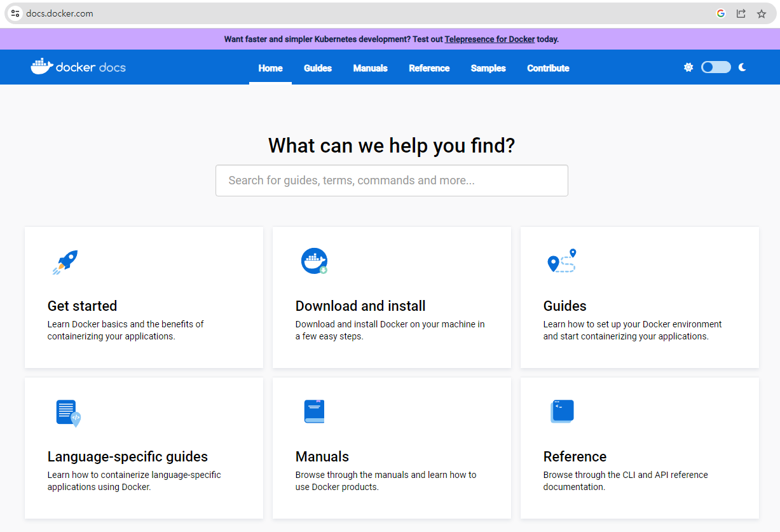The height and width of the screenshot is (532, 780).
Task: Click the map pins Guides icon
Action: pos(561,261)
